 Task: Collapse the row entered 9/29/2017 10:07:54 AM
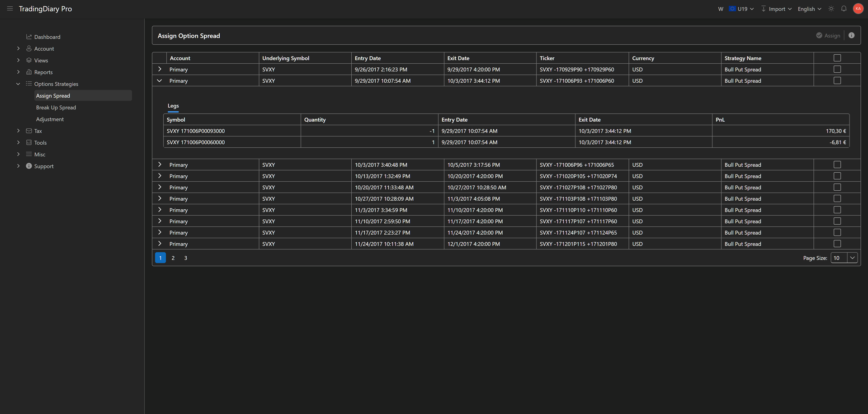click(x=160, y=80)
